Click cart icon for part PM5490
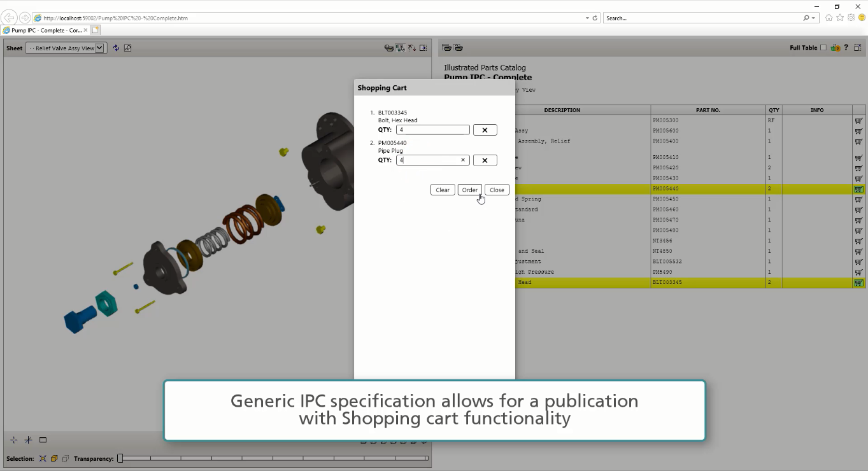The width and height of the screenshot is (868, 471). tap(858, 272)
